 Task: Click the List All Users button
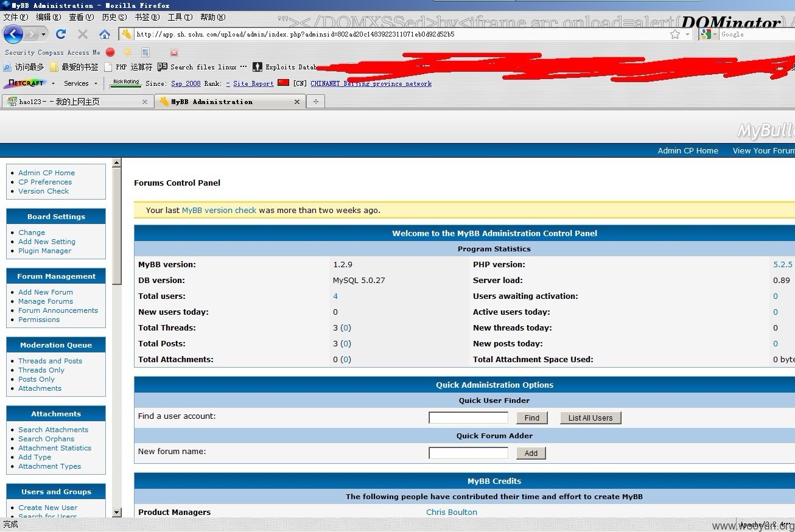(x=590, y=418)
